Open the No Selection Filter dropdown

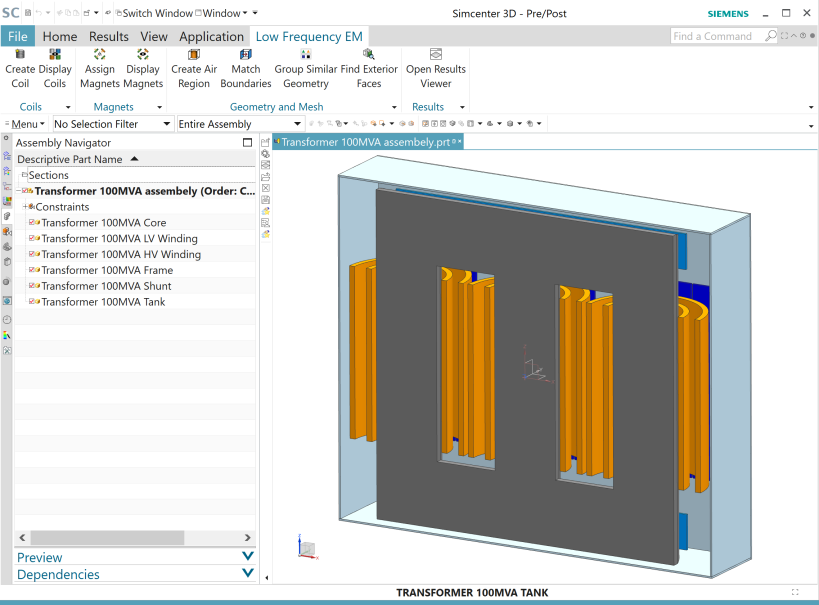[x=167, y=124]
